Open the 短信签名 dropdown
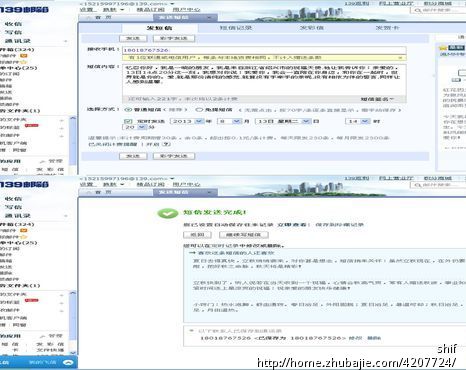 tap(377, 99)
